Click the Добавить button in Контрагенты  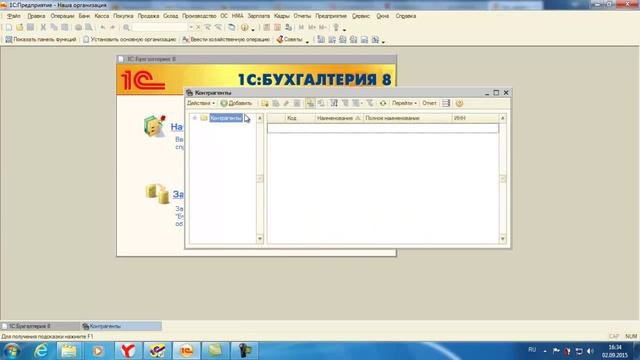(236, 103)
